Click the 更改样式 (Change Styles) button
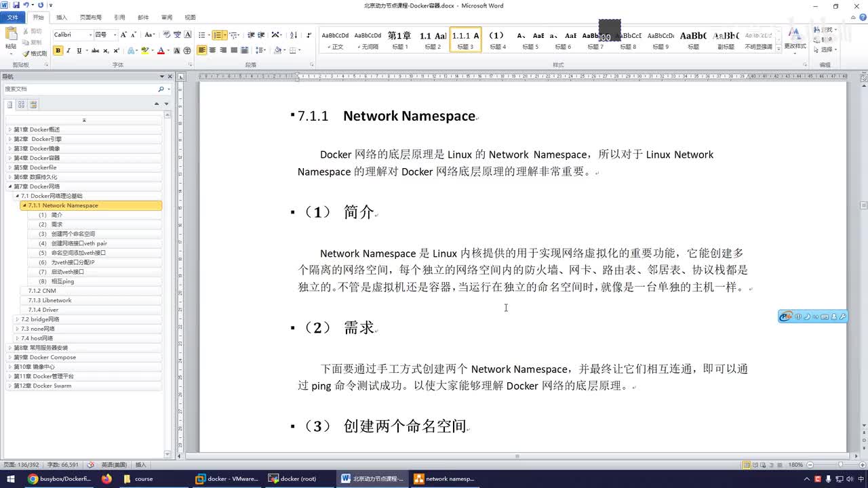Viewport: 868px width, 488px height. [795, 39]
